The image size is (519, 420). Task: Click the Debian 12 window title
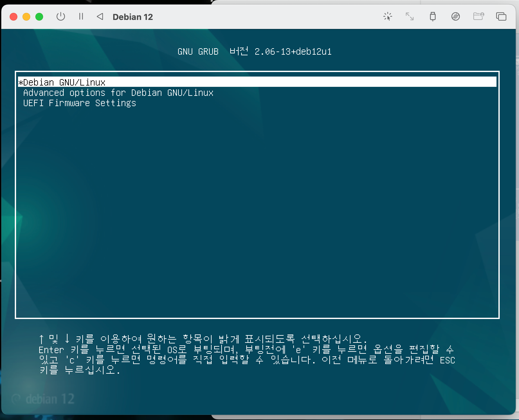(133, 17)
